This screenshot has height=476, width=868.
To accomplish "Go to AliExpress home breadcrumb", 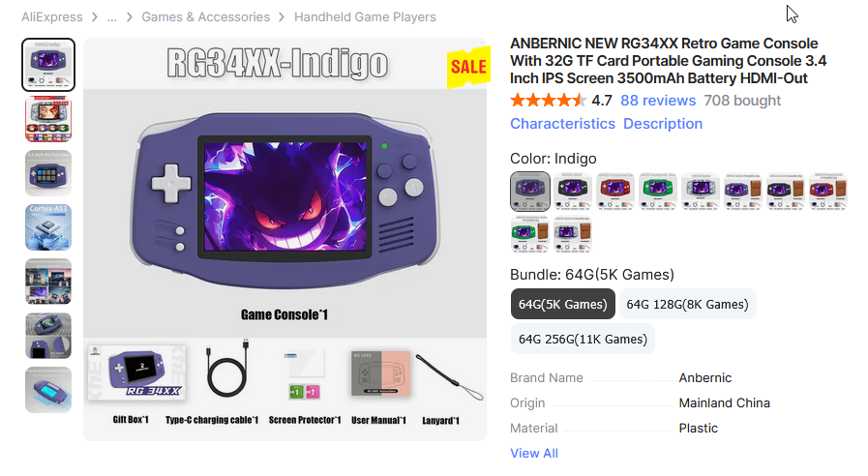I will coord(52,17).
